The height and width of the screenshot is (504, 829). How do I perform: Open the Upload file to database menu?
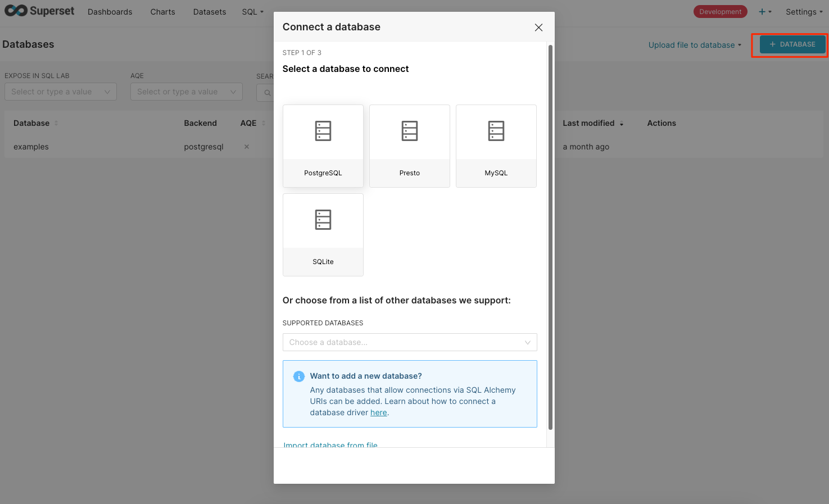click(695, 45)
